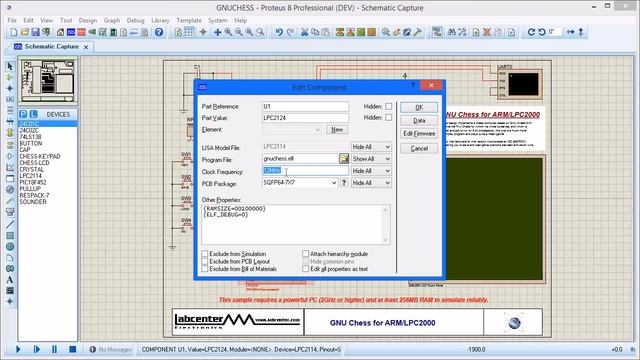Click the P pick devices button

23,114
